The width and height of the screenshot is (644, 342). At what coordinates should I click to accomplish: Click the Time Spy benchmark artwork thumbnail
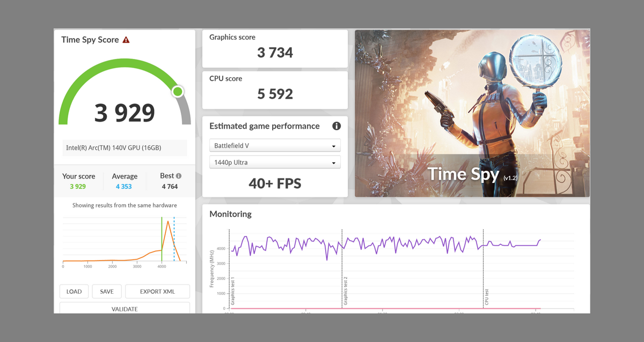(x=472, y=114)
